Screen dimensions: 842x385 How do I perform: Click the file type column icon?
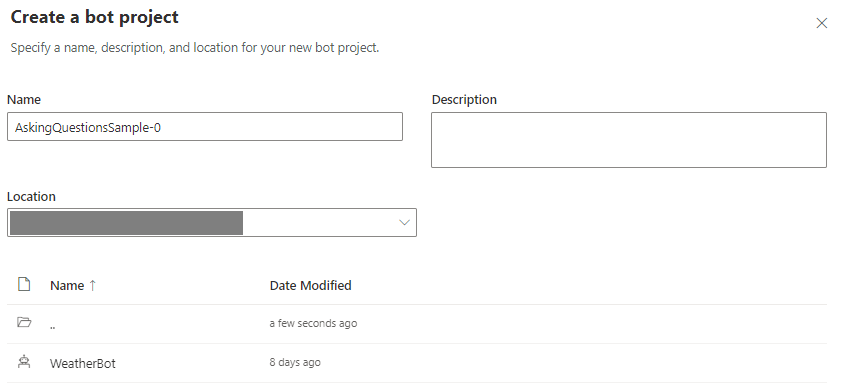coord(24,284)
